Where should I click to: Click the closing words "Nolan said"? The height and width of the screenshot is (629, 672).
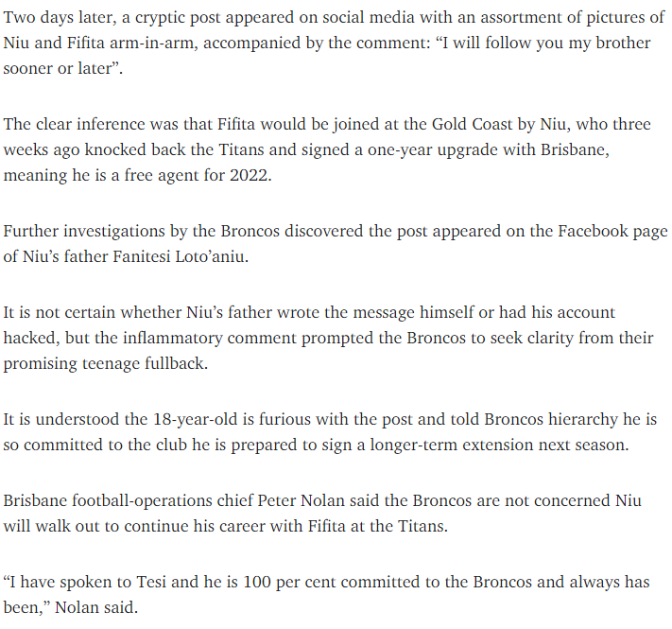pos(95,607)
